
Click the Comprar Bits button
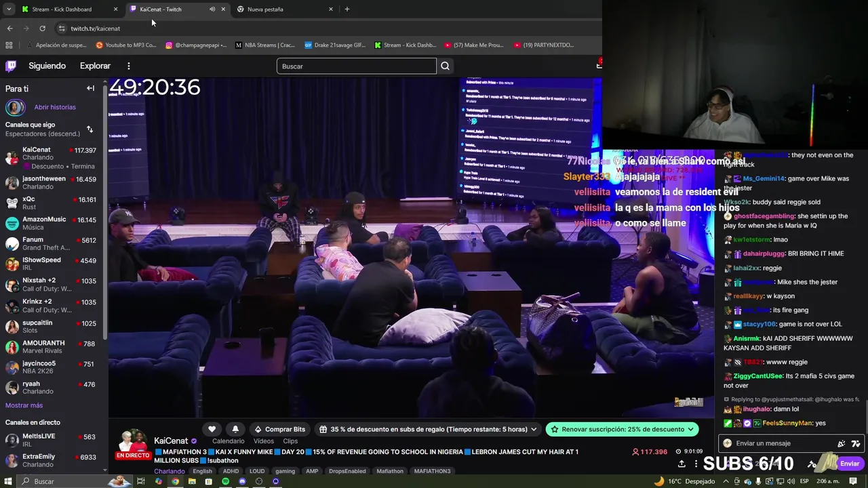[279, 429]
